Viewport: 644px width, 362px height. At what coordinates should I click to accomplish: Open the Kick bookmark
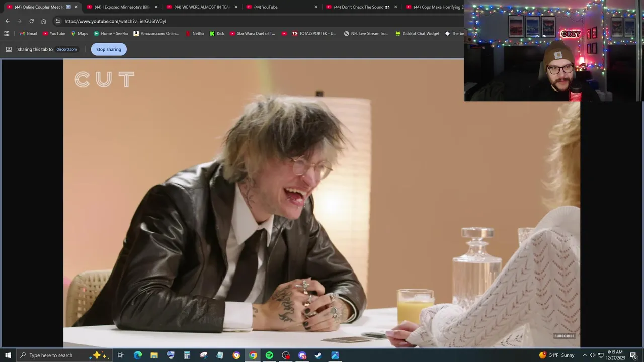[217, 34]
